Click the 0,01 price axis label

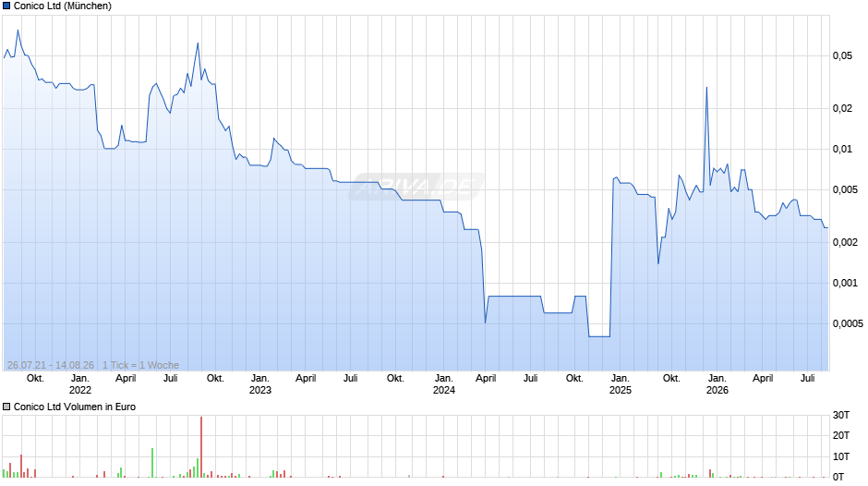pyautogui.click(x=842, y=149)
